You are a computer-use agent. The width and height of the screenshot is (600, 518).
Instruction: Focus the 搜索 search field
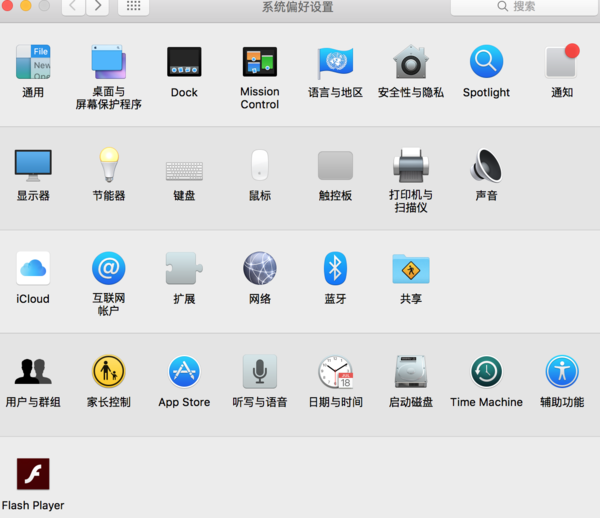pos(524,6)
